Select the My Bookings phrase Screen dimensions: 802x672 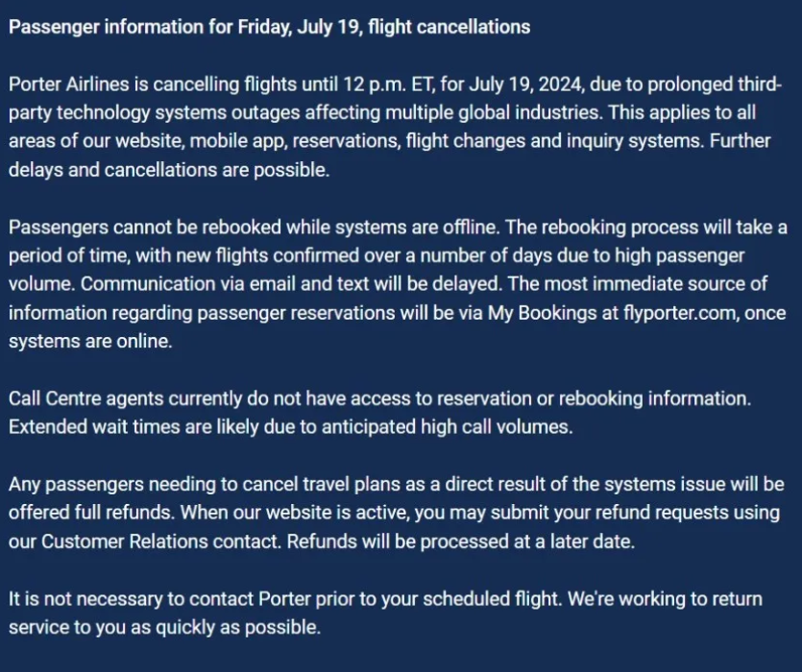(542, 312)
